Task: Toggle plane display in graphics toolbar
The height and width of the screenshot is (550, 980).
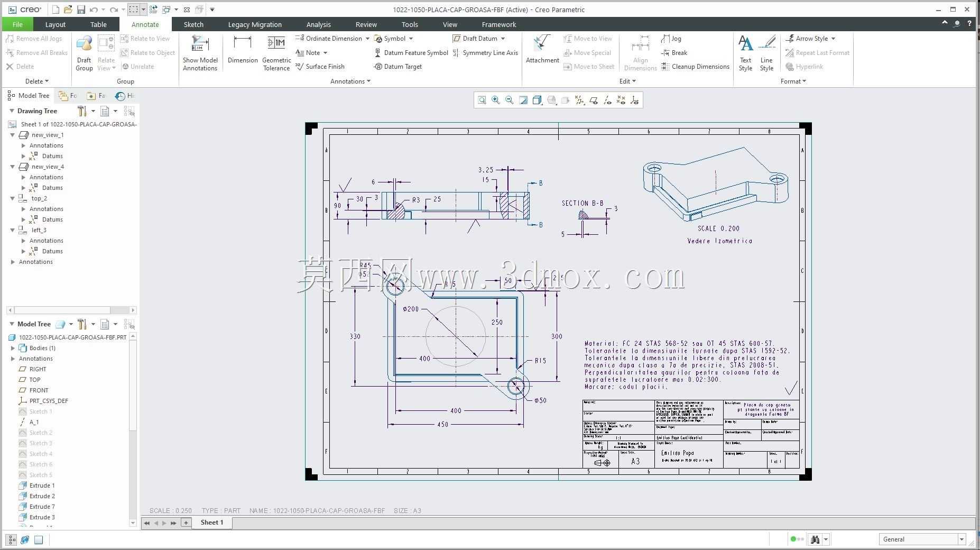Action: pyautogui.click(x=594, y=100)
